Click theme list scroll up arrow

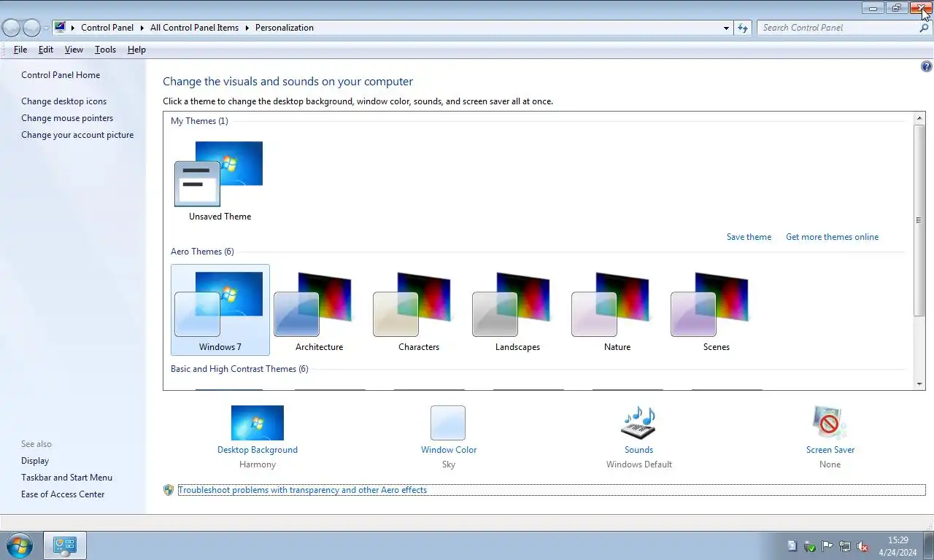(919, 118)
